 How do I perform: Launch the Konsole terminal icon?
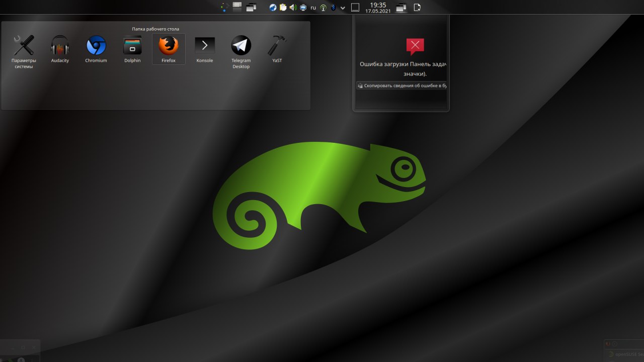pyautogui.click(x=205, y=49)
